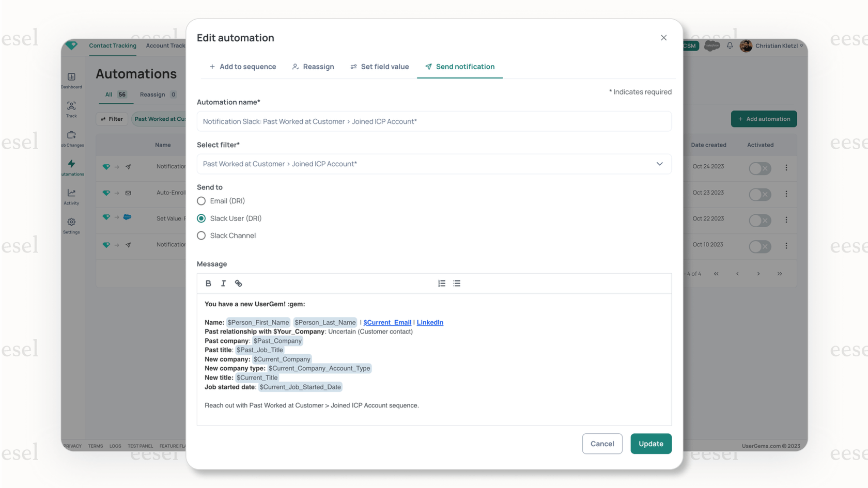Click the Automation name input field
The image size is (868, 488).
pos(434,121)
